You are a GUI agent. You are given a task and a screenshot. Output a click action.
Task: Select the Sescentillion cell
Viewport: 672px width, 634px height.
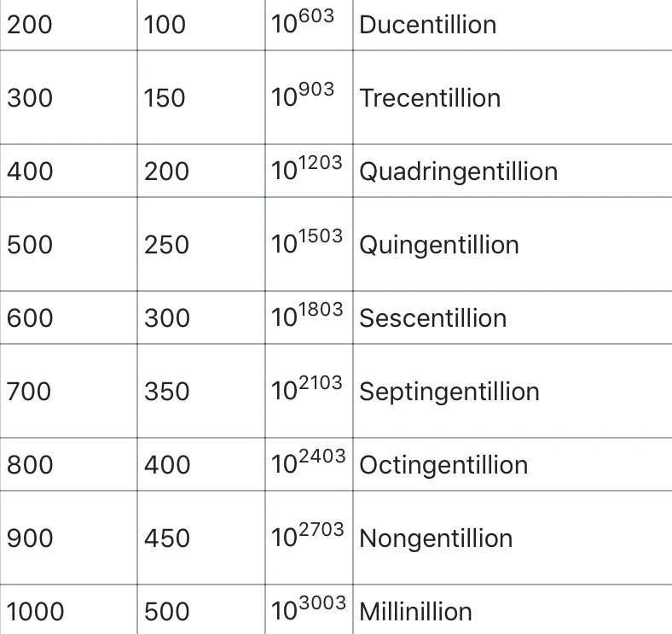point(432,318)
